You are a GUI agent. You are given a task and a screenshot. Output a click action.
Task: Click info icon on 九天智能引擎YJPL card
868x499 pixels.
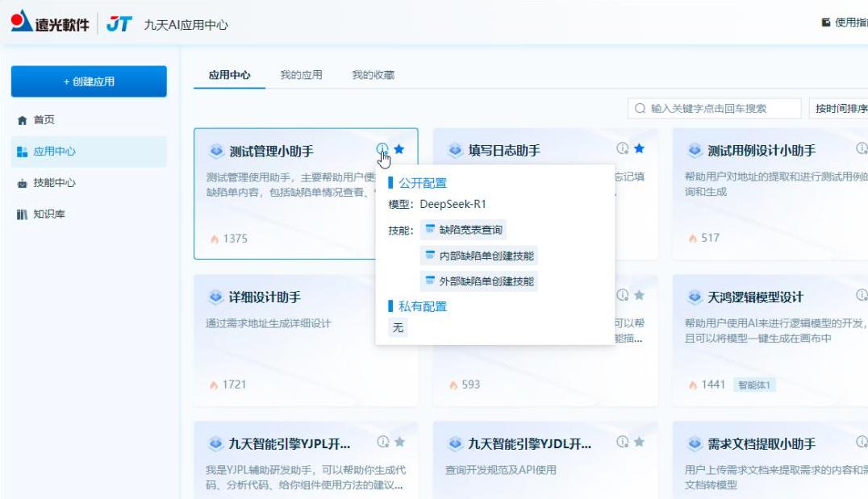382,442
